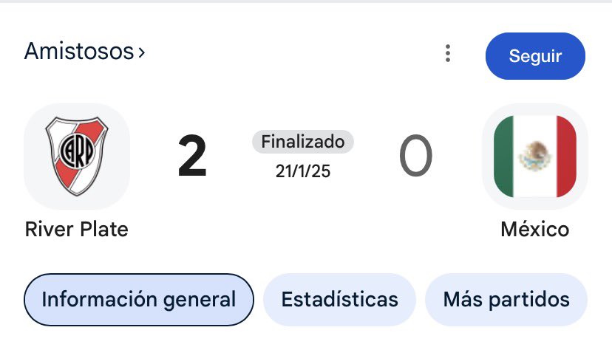Click the México team name
Screen dimensions: 612x364
[x=534, y=229]
